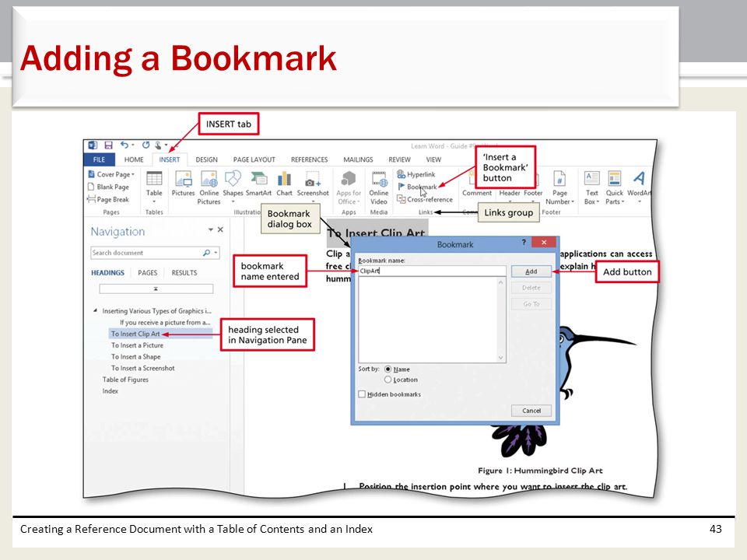Switch to the REFERENCES tab
The image size is (747, 560).
(x=309, y=159)
